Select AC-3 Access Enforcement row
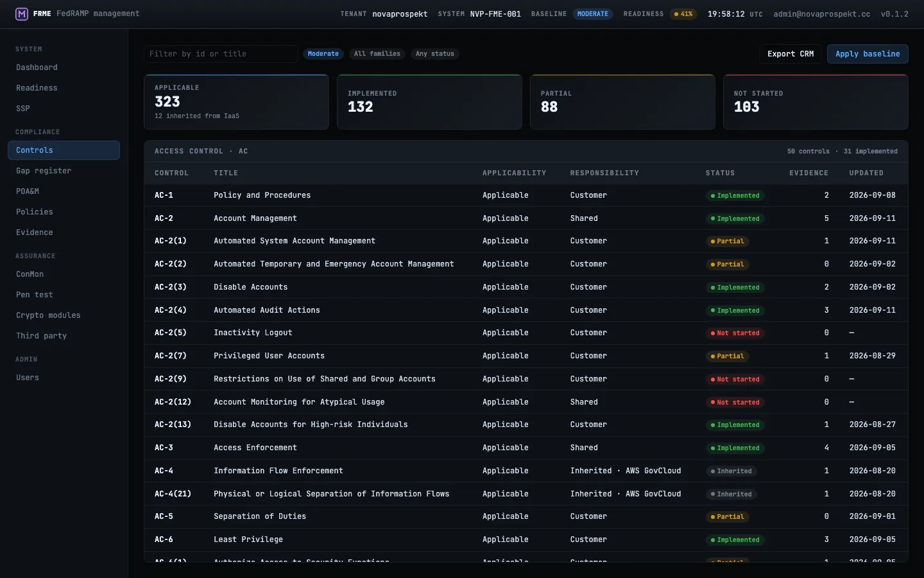This screenshot has height=578, width=924. point(526,448)
